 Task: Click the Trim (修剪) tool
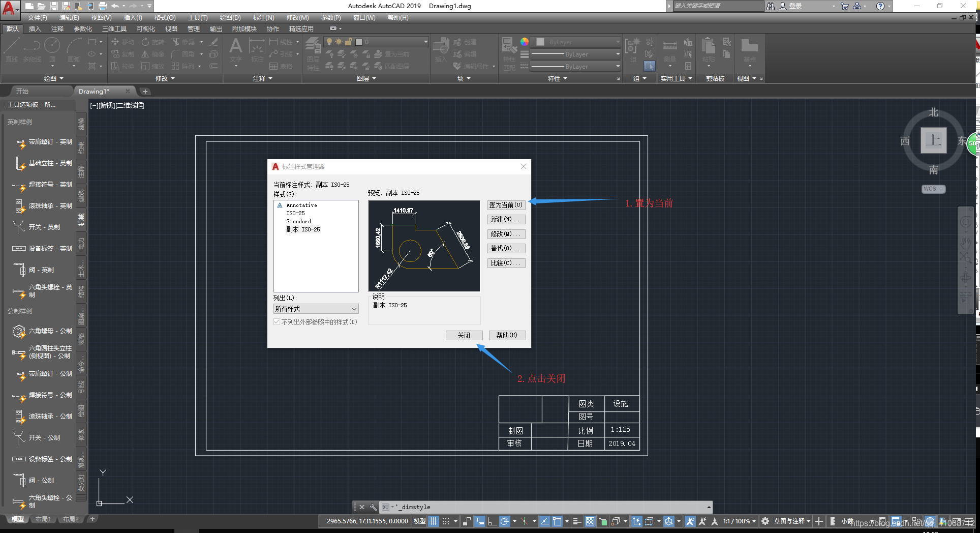183,42
